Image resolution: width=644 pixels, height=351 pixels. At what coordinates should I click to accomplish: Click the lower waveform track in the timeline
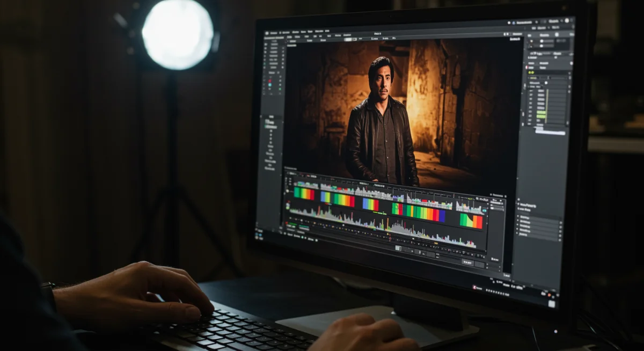382,226
